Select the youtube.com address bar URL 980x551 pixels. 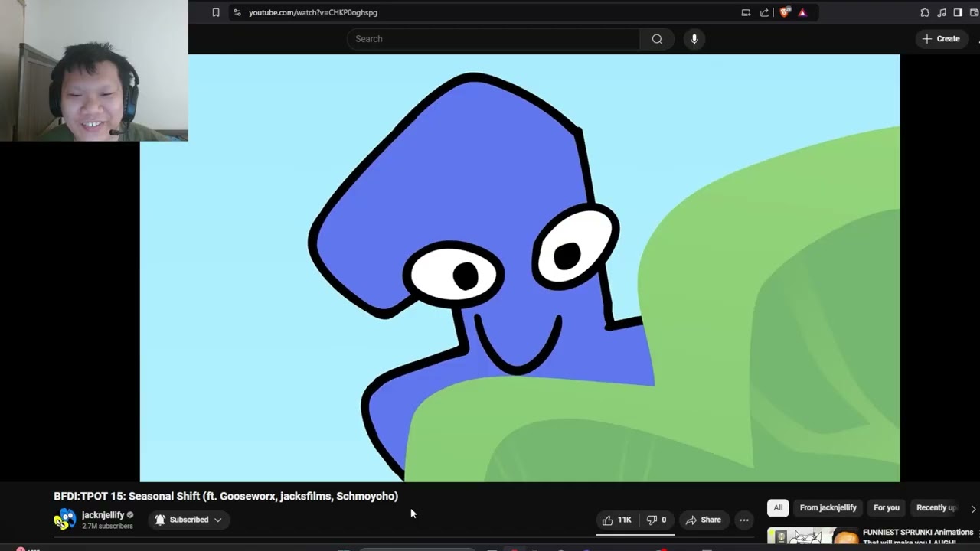pyautogui.click(x=312, y=12)
